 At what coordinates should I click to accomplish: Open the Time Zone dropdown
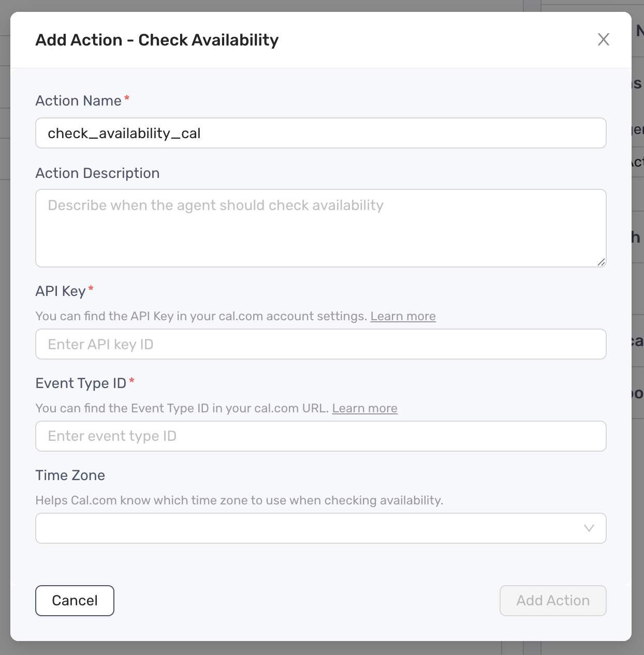321,528
